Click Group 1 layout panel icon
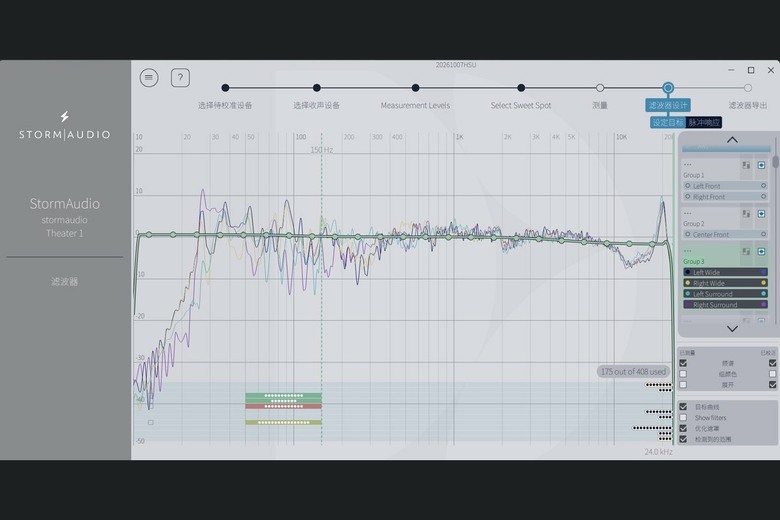The height and width of the screenshot is (520, 780). coord(746,165)
